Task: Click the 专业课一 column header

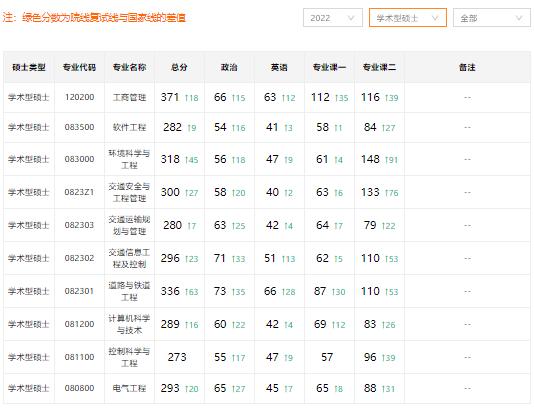Action: coord(329,67)
